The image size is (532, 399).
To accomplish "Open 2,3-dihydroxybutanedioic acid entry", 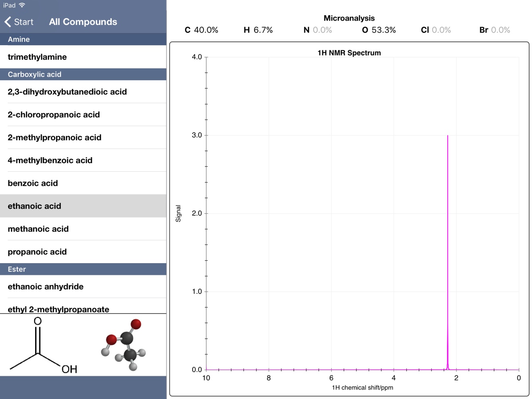I will 67,92.
